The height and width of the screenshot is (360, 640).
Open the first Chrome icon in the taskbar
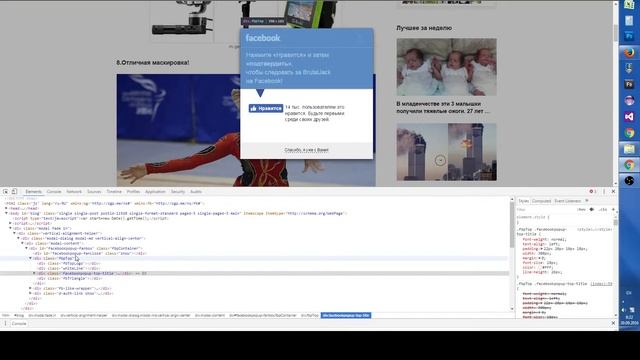pos(629,133)
